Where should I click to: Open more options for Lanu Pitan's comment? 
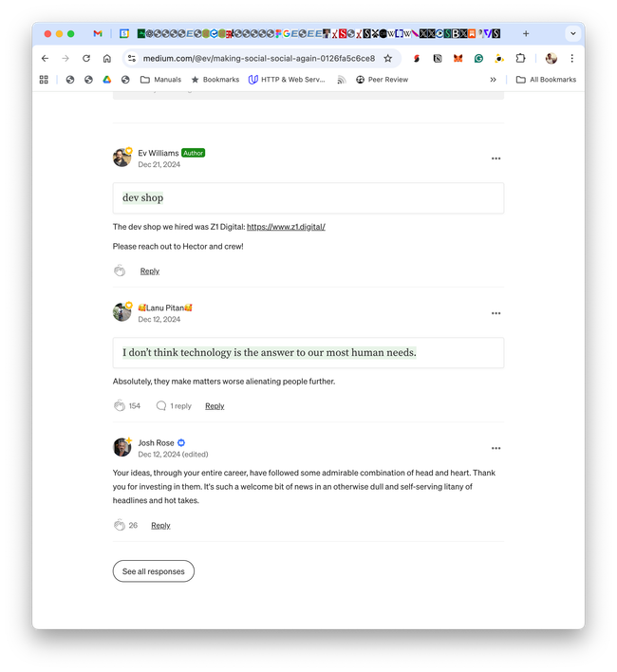click(x=495, y=313)
